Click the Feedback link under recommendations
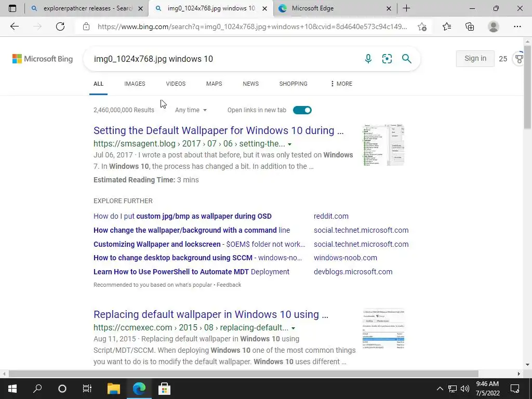532x399 pixels. pyautogui.click(x=229, y=285)
